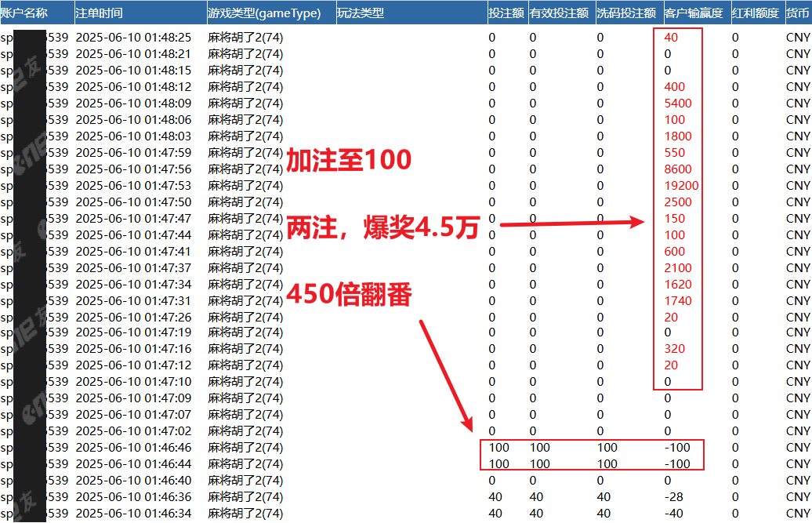Click the 有效投注额 column header

(x=560, y=13)
